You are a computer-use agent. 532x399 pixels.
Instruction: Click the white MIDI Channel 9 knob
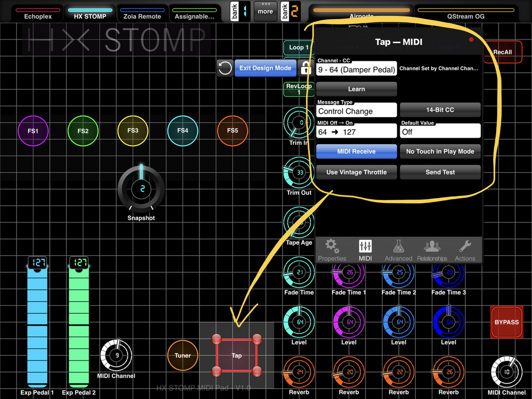[x=116, y=355]
